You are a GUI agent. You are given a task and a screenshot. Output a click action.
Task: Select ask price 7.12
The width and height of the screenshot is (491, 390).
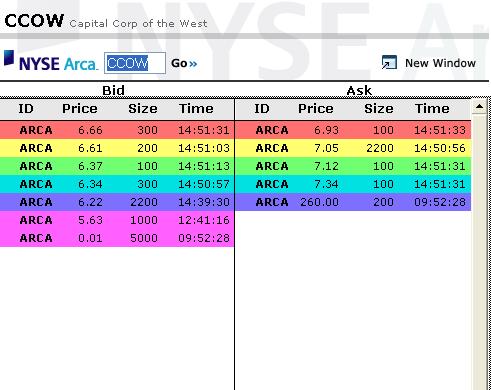pos(326,166)
